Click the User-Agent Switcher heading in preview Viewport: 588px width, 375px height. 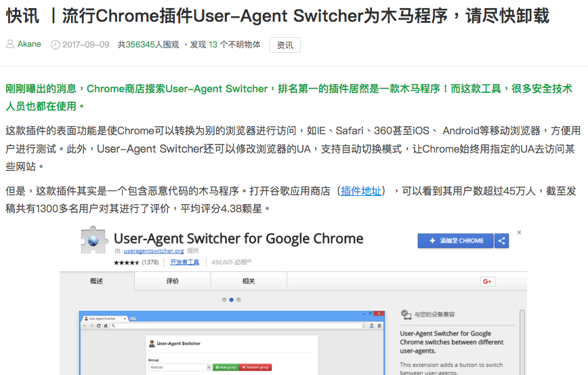pos(179,344)
